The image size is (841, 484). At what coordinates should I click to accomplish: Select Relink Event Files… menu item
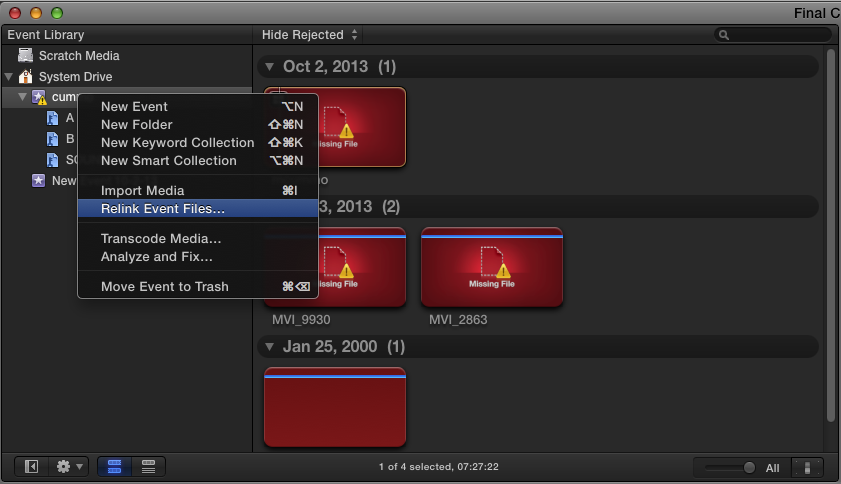tap(198, 209)
